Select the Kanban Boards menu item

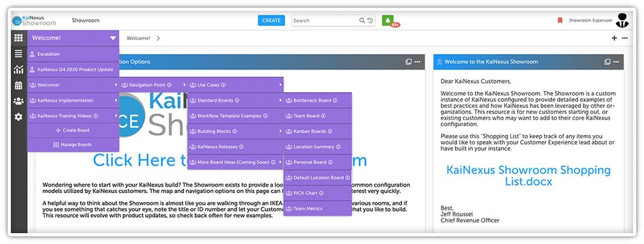318,132
